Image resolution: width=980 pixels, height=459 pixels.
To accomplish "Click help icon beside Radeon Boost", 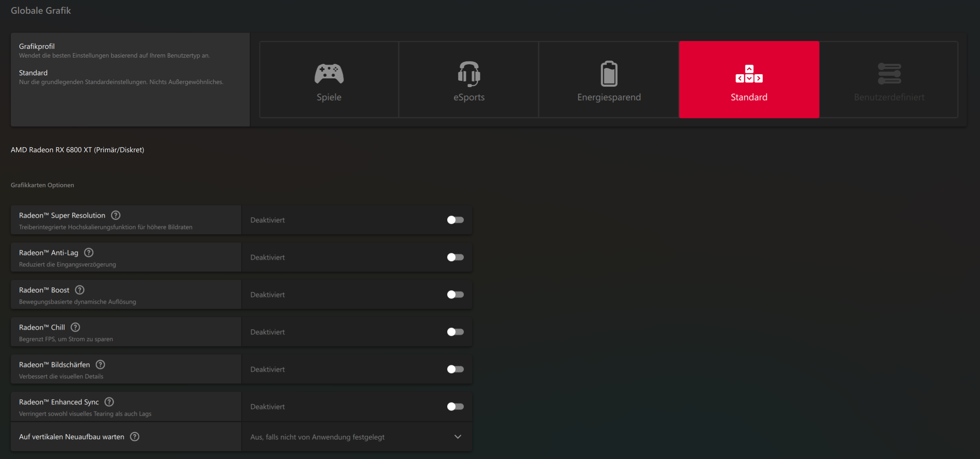I will pos(80,290).
